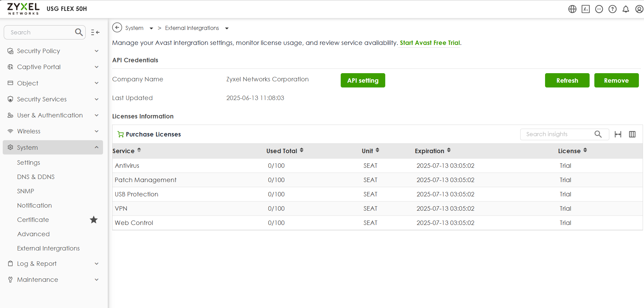Open the user account profile icon
This screenshot has width=644, height=308.
639,9
